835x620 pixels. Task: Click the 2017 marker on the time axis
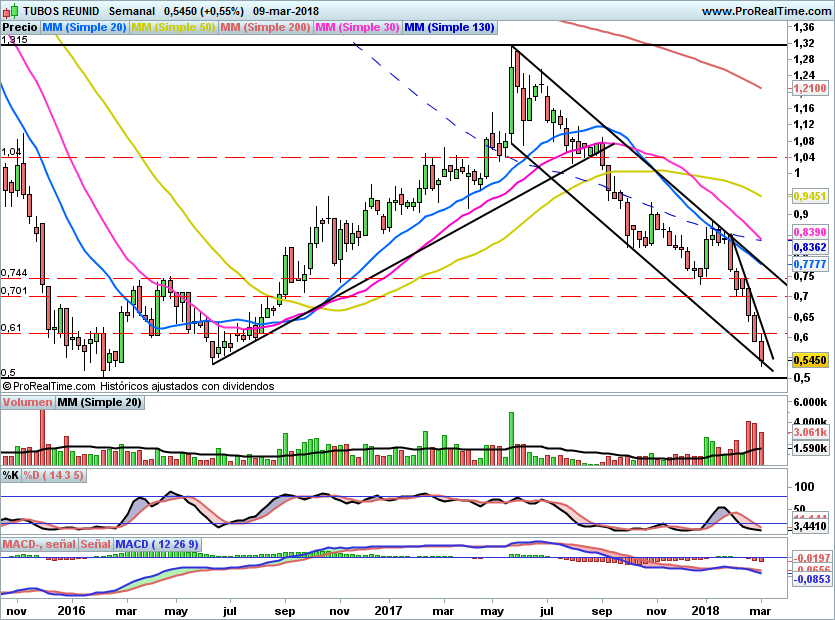coord(388,609)
